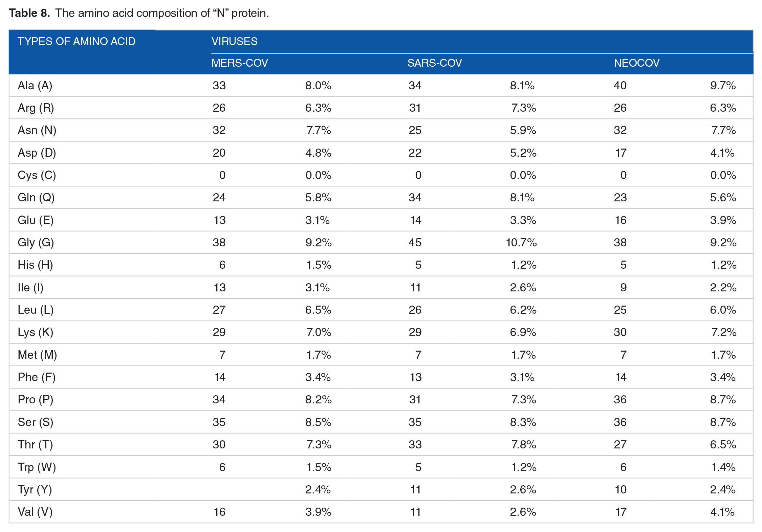Select the Met (M) row label

pos(37,355)
